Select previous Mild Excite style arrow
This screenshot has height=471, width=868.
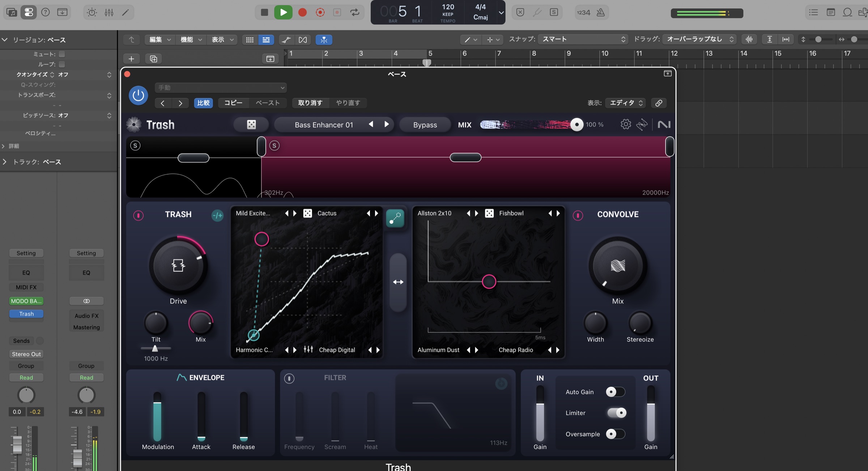click(x=287, y=213)
